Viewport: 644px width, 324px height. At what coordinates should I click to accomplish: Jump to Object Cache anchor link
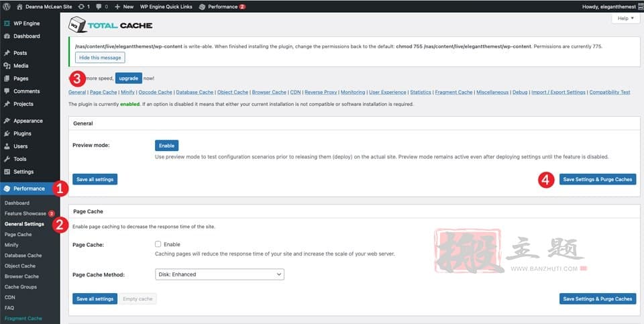[x=233, y=93]
